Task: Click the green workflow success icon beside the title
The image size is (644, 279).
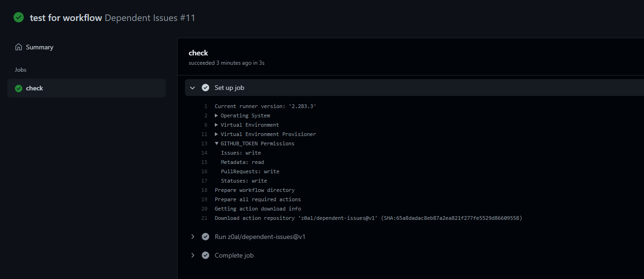Action: [x=19, y=17]
